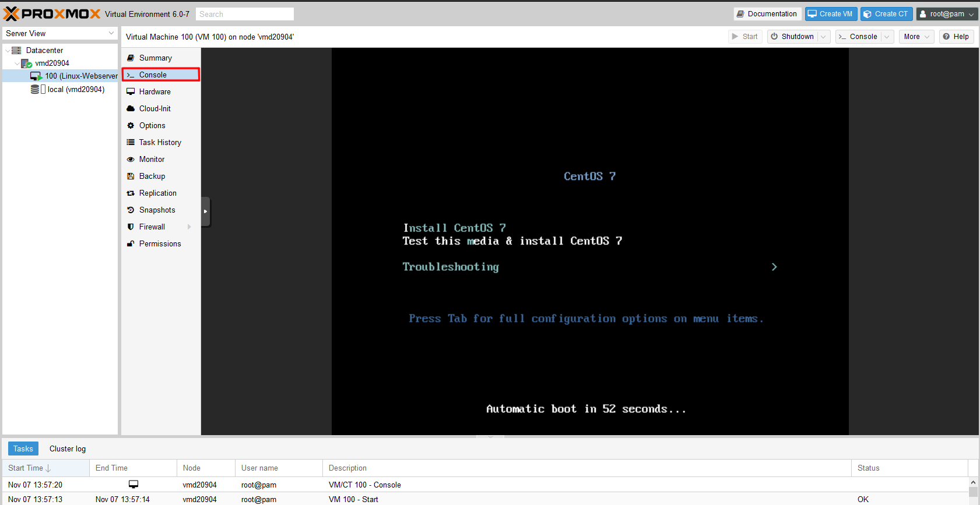Click the task log scrollbar up arrow
This screenshot has height=505, width=980.
pos(973,482)
